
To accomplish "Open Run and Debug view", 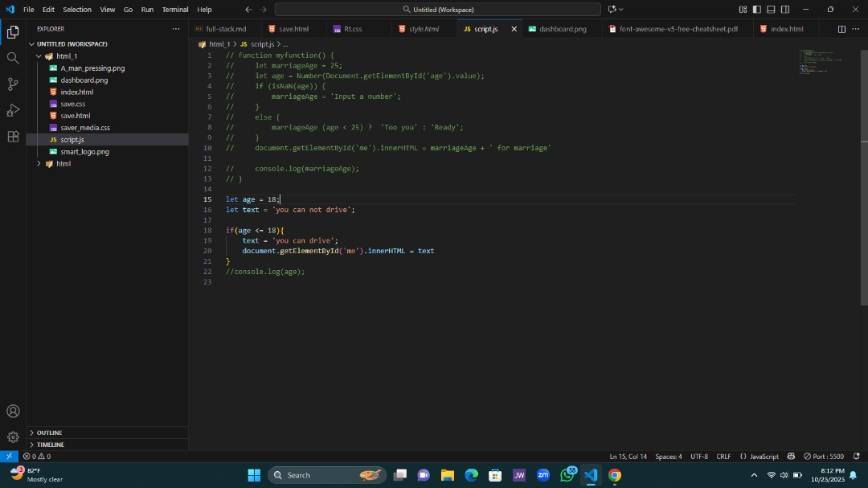I will (13, 110).
